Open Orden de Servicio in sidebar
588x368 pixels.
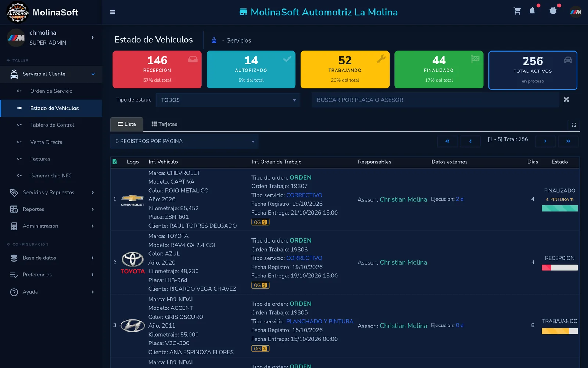pyautogui.click(x=51, y=91)
